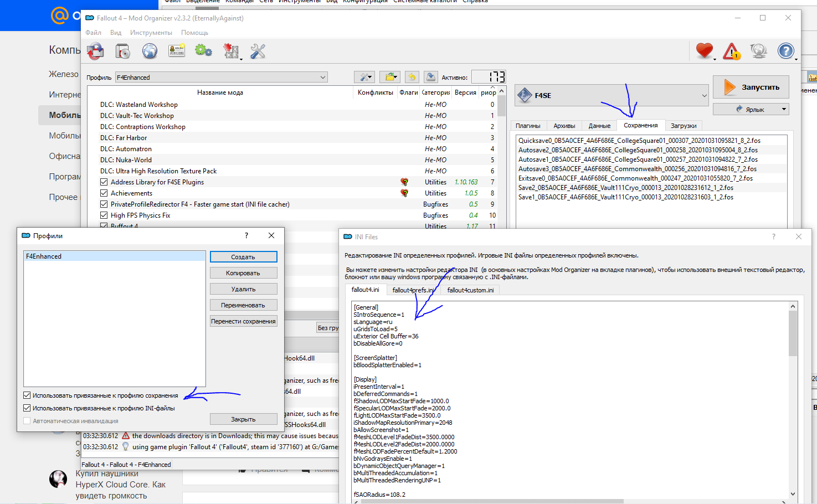The width and height of the screenshot is (817, 504).
Task: Switch to the Сохранения tab
Action: [641, 125]
